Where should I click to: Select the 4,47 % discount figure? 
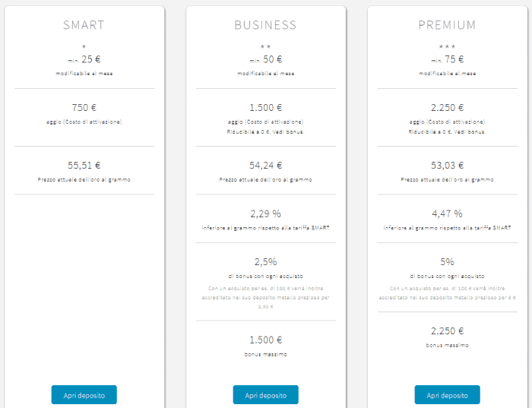[447, 213]
